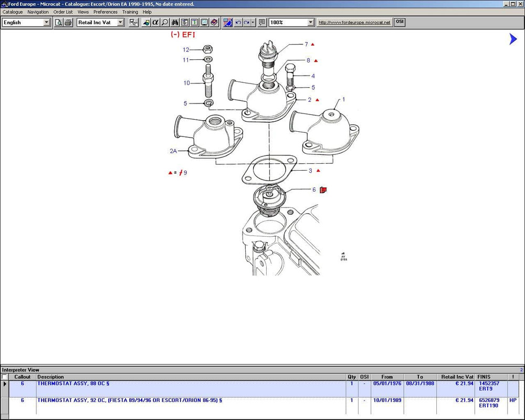This screenshot has height=420, width=525.
Task: Click the red triangle next to callout 7
Action: pyautogui.click(x=313, y=44)
